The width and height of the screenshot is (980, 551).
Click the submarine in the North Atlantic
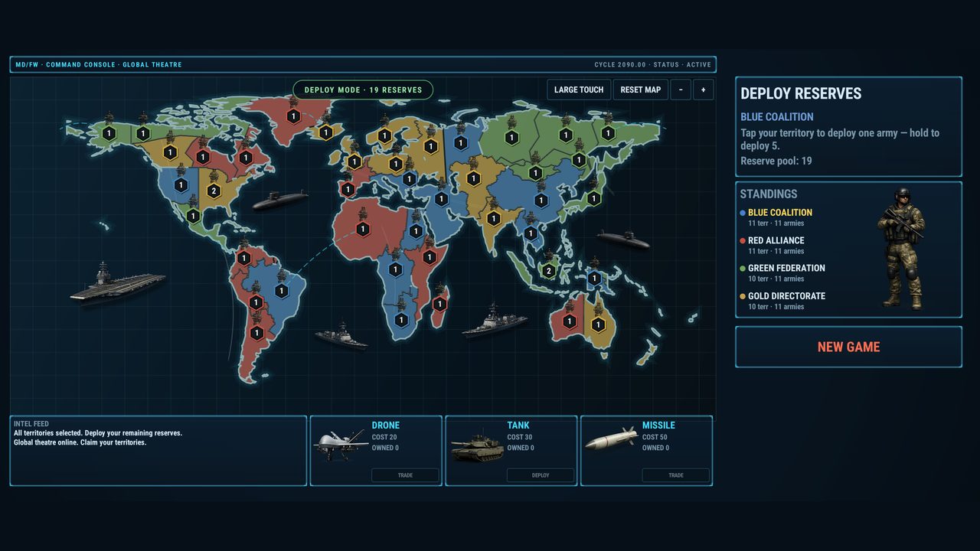(280, 201)
